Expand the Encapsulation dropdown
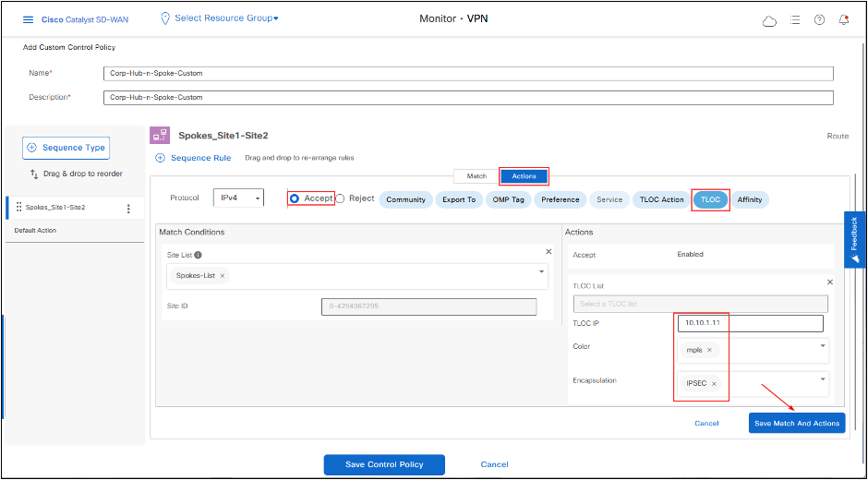 tap(822, 378)
